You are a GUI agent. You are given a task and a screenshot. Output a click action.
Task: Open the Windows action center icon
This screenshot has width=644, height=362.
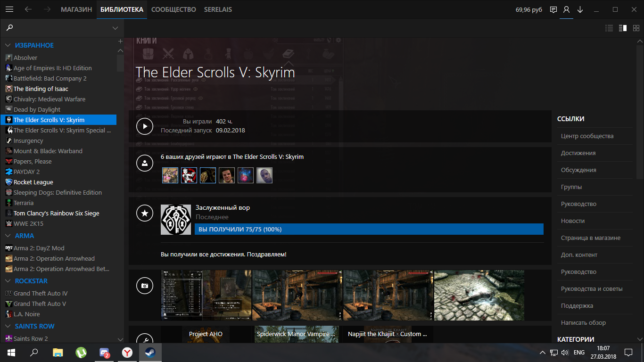pyautogui.click(x=628, y=352)
